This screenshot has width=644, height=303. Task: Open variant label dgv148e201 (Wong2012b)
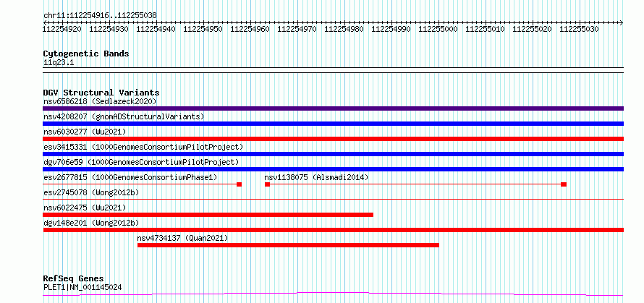91,223
